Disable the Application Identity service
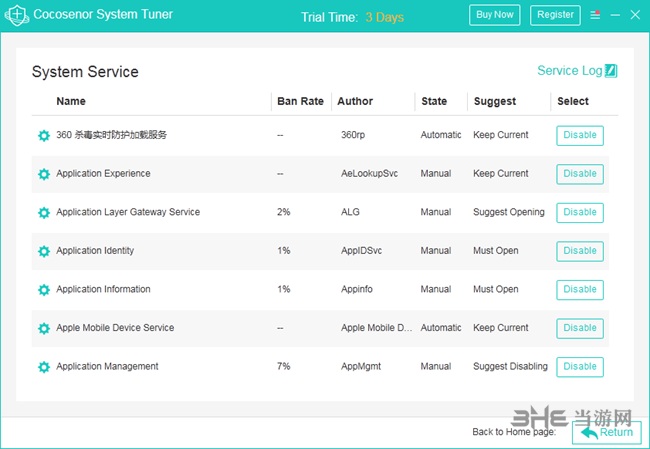The image size is (650, 449). (580, 251)
